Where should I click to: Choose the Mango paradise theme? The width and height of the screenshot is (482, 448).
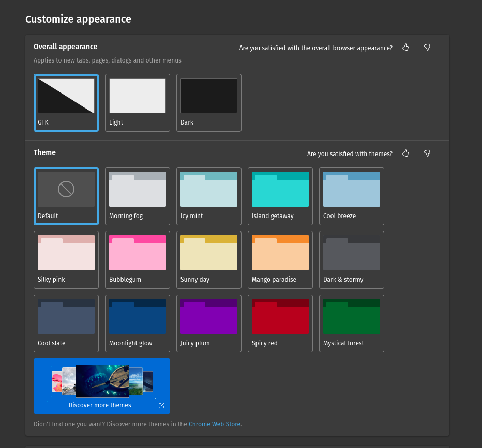pos(280,259)
